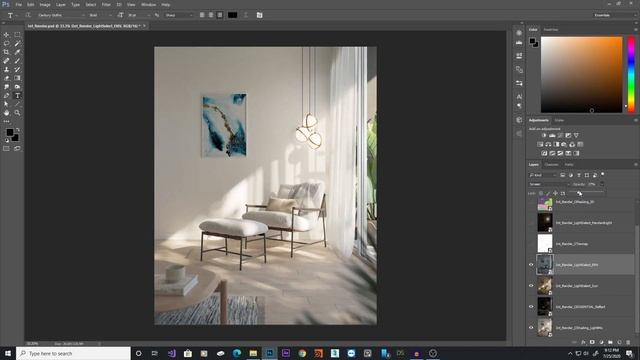Open the Essentials workspace dropdown
This screenshot has height=360, width=640.
615,15
